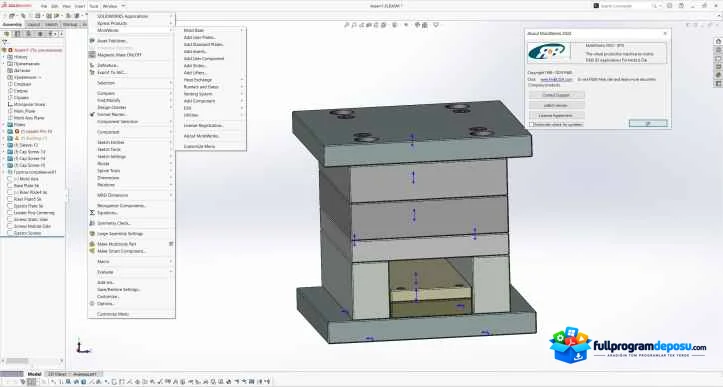The image size is (723, 387).
Task: Tick 'Automatically check for updates' checkbox
Action: [531, 125]
